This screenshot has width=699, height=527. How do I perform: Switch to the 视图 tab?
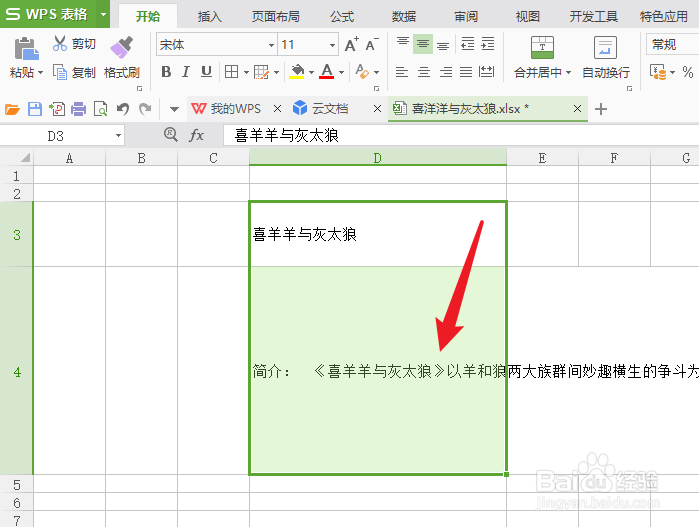528,16
